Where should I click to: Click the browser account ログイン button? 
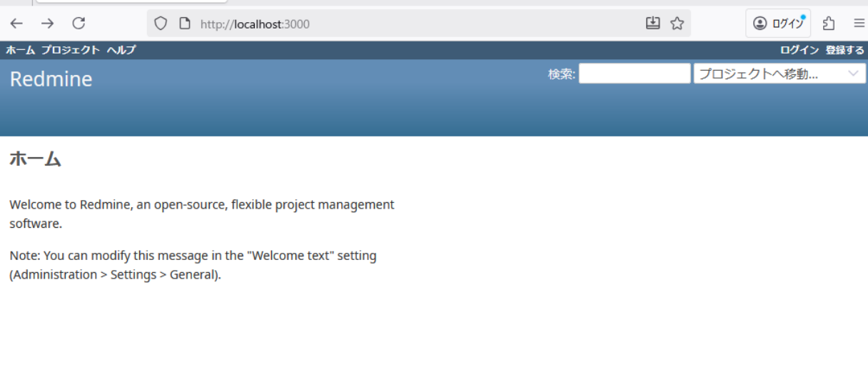coord(778,24)
